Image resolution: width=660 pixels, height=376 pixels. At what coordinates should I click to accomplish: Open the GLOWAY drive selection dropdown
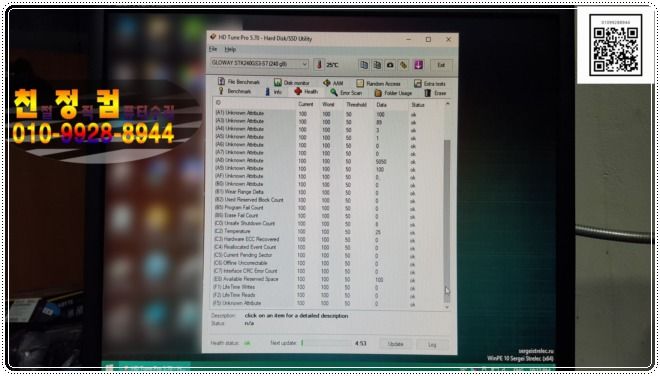tap(259, 64)
